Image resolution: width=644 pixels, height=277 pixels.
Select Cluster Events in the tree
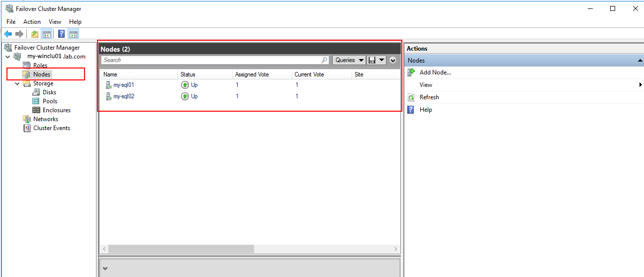pyautogui.click(x=52, y=128)
